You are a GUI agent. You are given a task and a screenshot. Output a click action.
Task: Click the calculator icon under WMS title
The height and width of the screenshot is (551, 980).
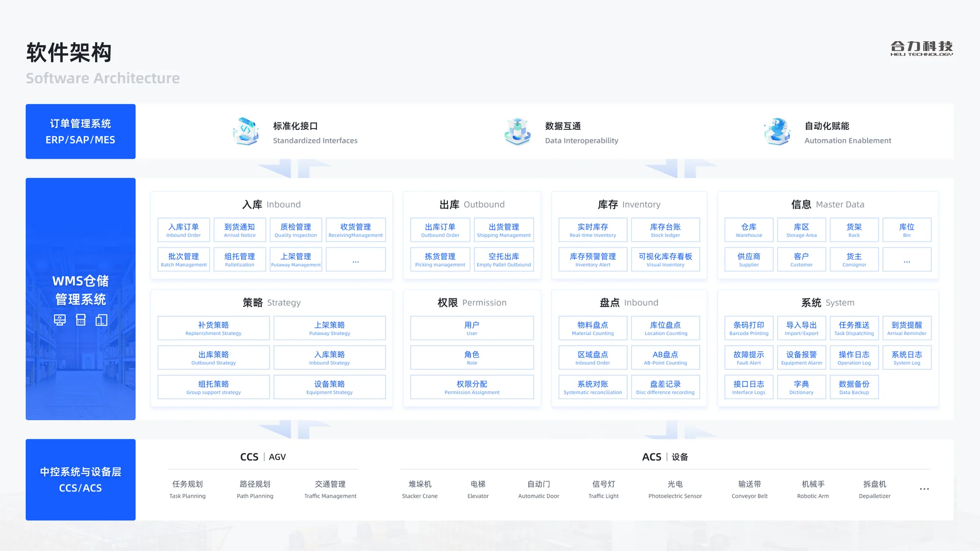[x=81, y=320]
